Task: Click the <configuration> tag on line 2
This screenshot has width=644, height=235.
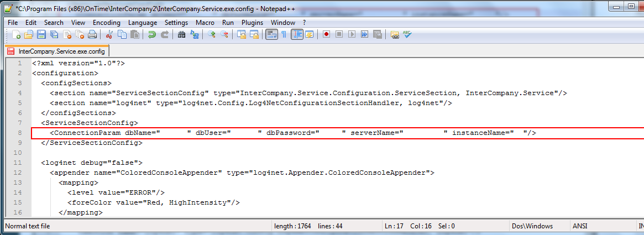Action: pos(65,73)
